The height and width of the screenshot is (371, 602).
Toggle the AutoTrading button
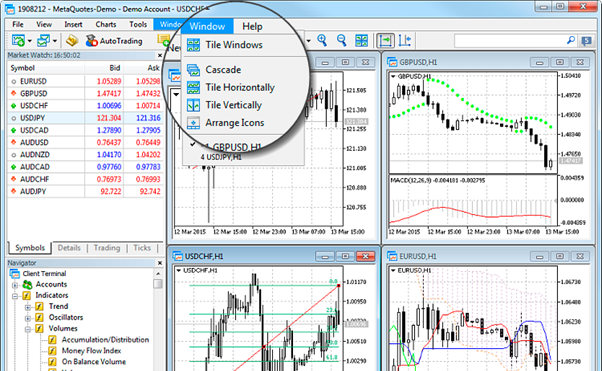(x=114, y=41)
